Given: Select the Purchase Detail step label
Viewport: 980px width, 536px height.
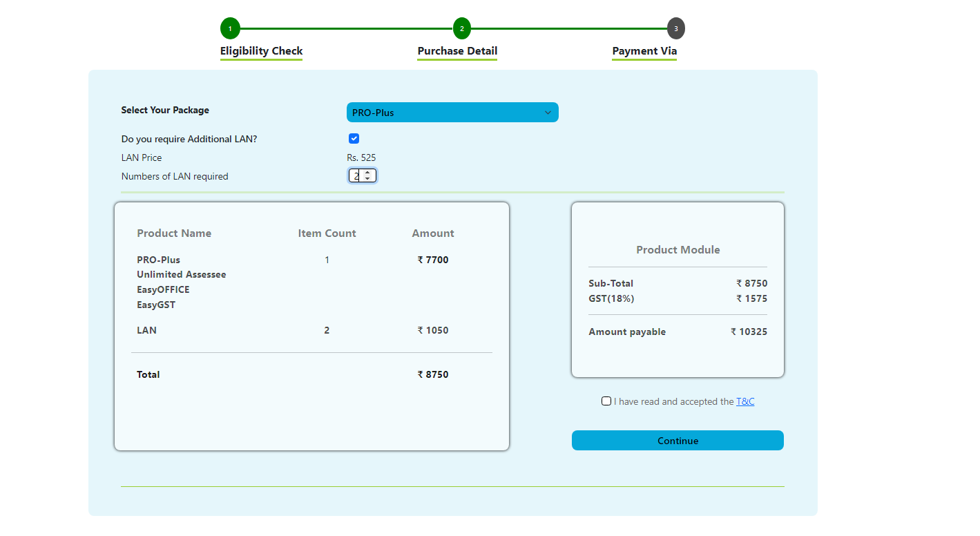Looking at the screenshot, I should [457, 51].
